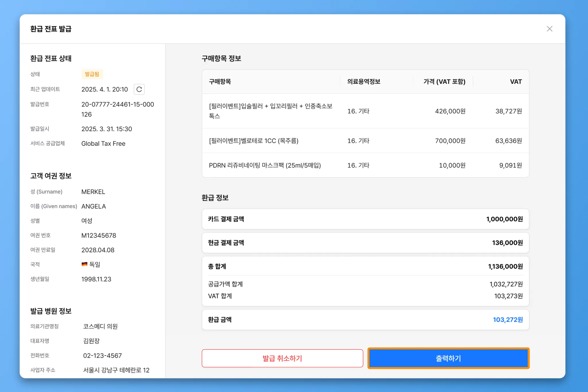588x392 pixels.
Task: Click the 가격 (VAT 포함) column header
Action: pyautogui.click(x=444, y=82)
